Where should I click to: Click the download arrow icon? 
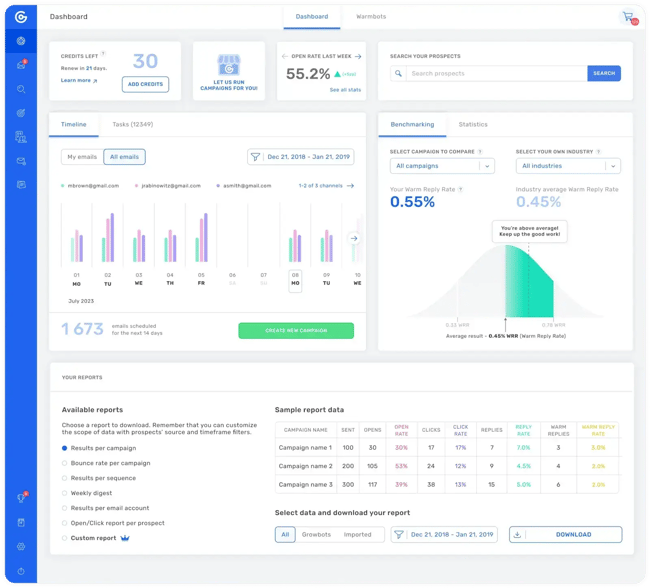[x=517, y=535]
